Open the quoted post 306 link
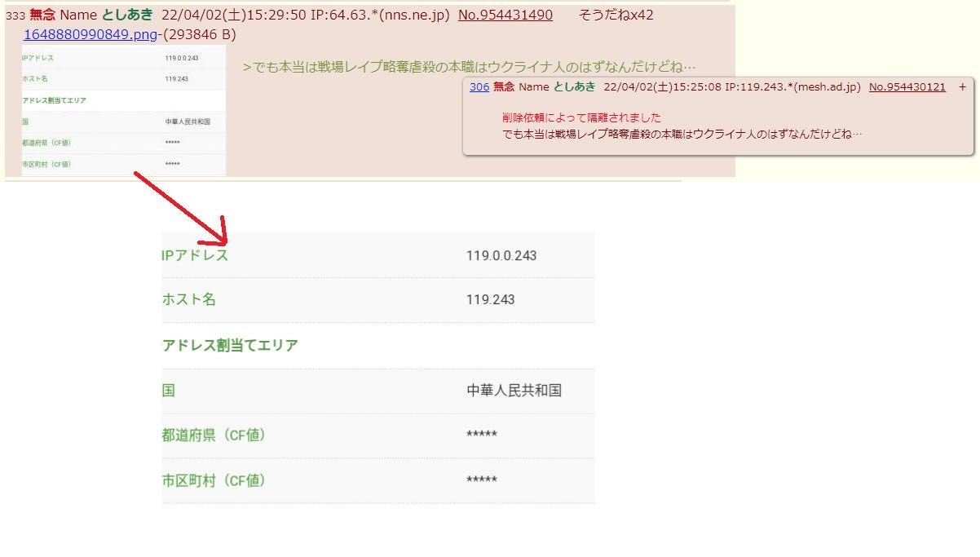980x557 pixels. (x=479, y=86)
